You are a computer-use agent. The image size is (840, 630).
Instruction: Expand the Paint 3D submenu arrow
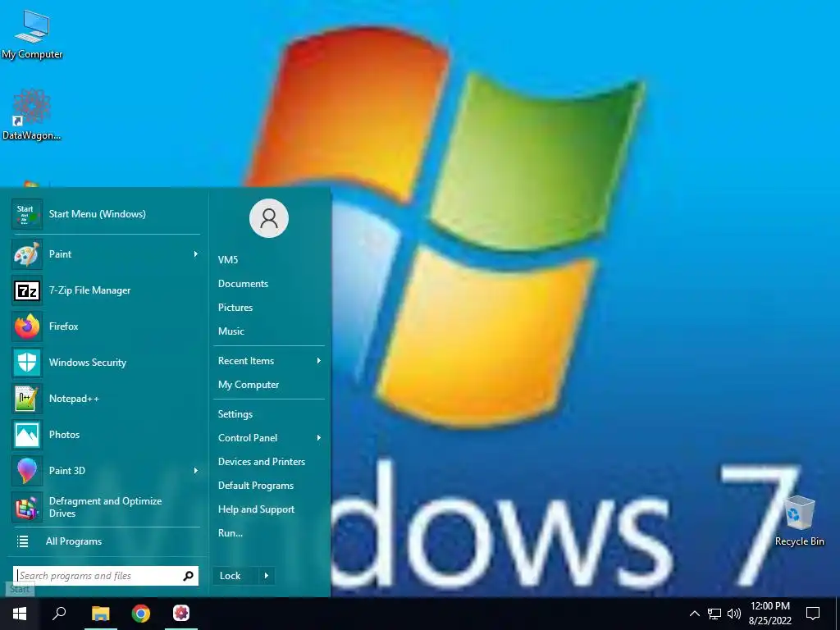pos(195,470)
